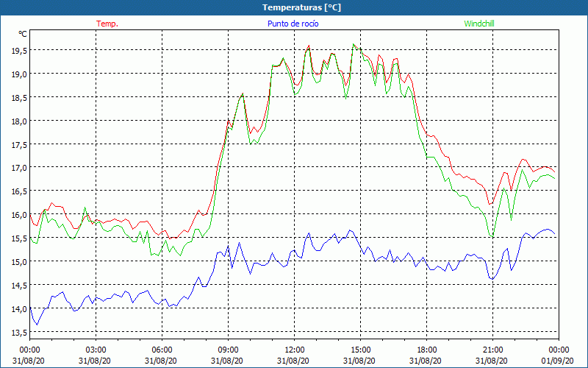
Task: Click the 17,0 y-axis value
Action: 19,168
